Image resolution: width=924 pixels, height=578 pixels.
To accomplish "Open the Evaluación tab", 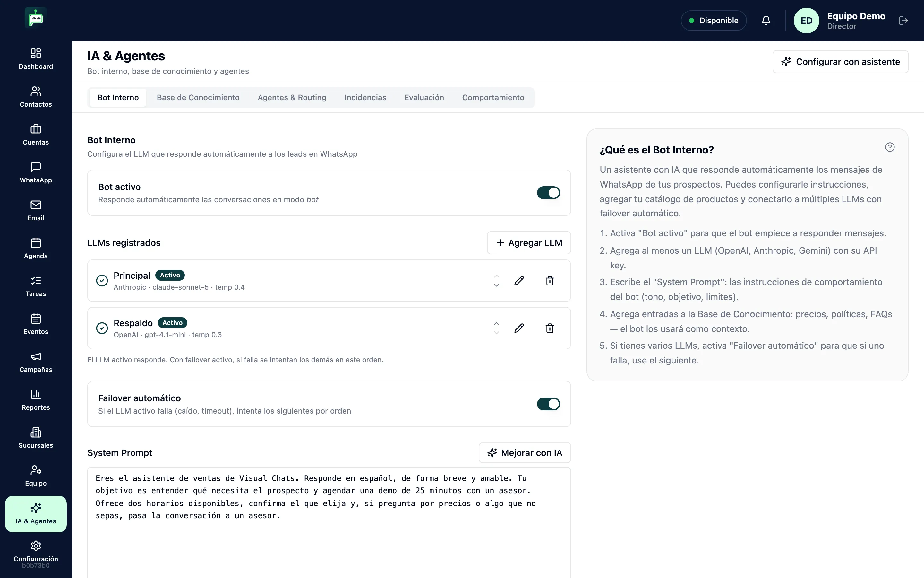I will click(424, 98).
